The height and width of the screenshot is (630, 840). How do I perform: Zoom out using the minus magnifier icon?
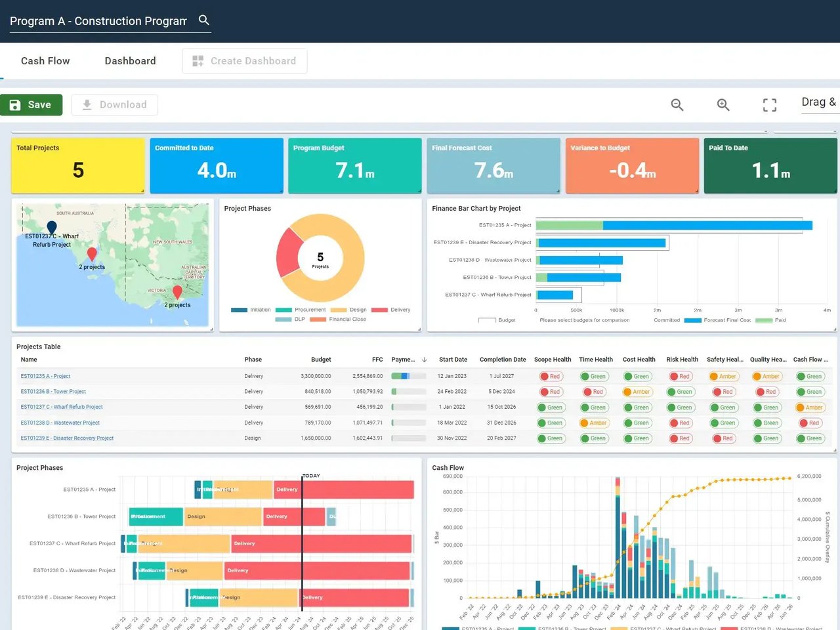pyautogui.click(x=677, y=105)
